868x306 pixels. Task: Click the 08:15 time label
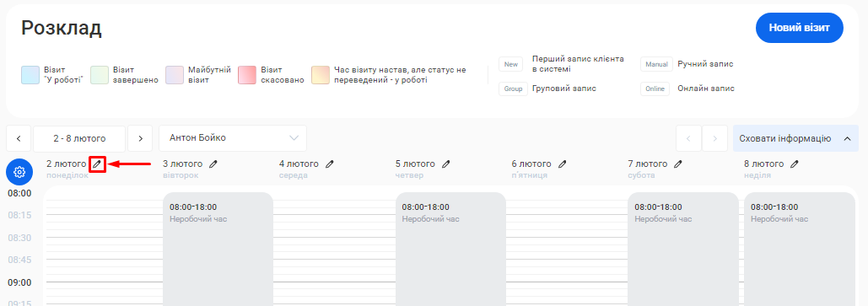point(19,215)
